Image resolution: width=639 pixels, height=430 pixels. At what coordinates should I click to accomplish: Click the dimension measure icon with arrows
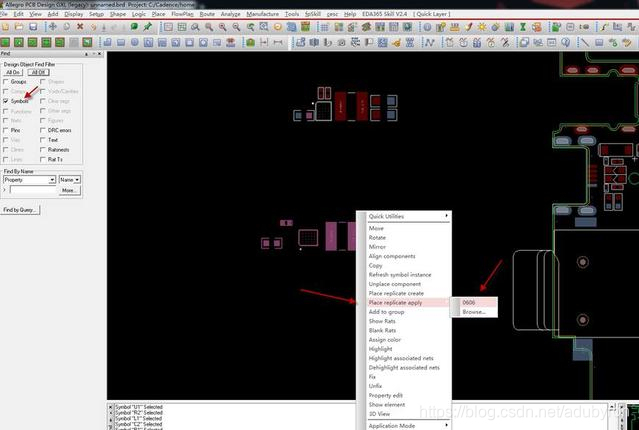point(264,42)
